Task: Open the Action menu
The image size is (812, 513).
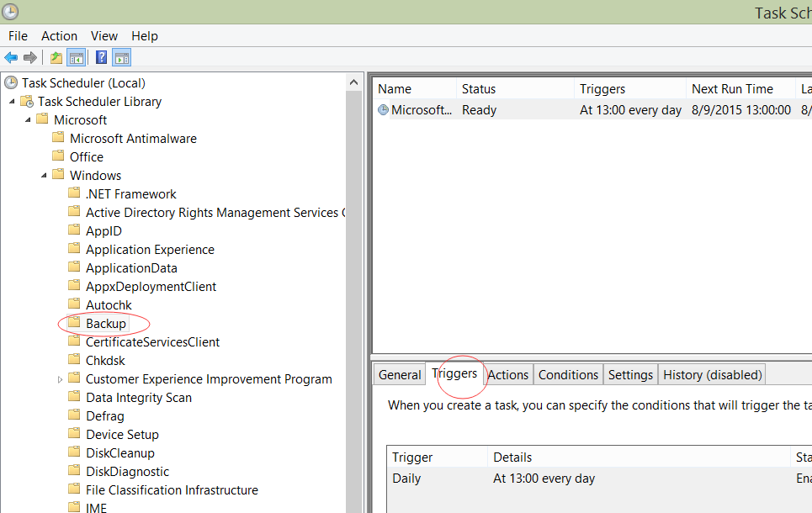Action: pyautogui.click(x=59, y=35)
